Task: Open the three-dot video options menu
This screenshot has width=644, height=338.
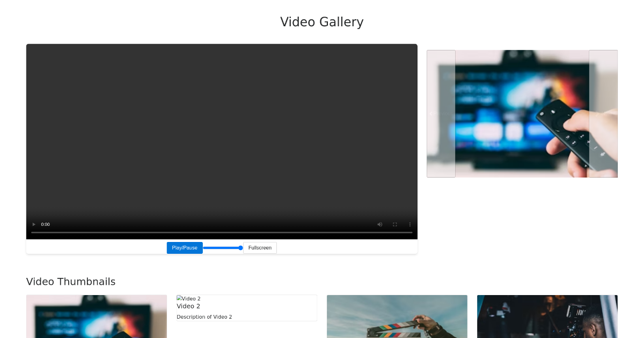Action: point(409,224)
